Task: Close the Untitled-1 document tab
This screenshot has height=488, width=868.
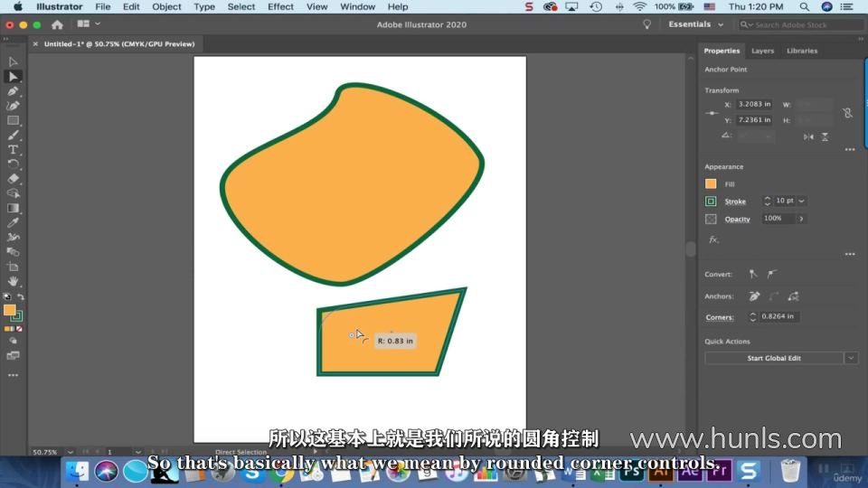Action: 35,43
